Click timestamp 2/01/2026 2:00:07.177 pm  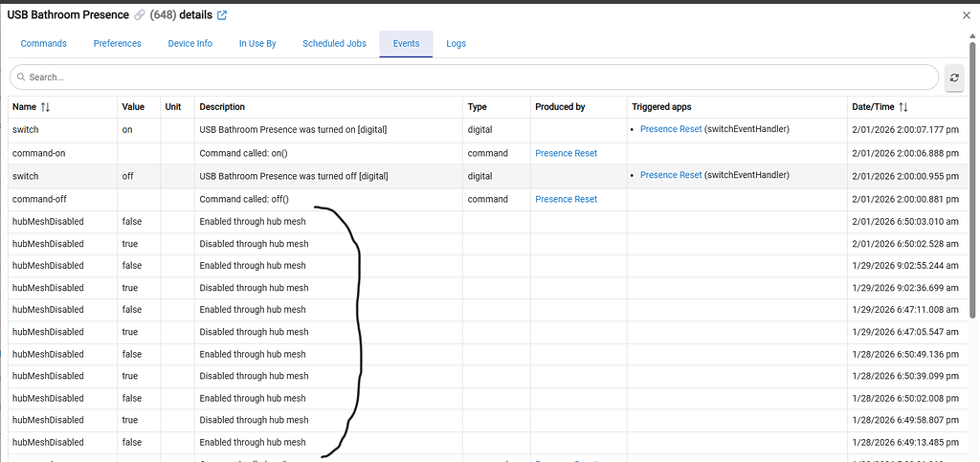point(905,130)
